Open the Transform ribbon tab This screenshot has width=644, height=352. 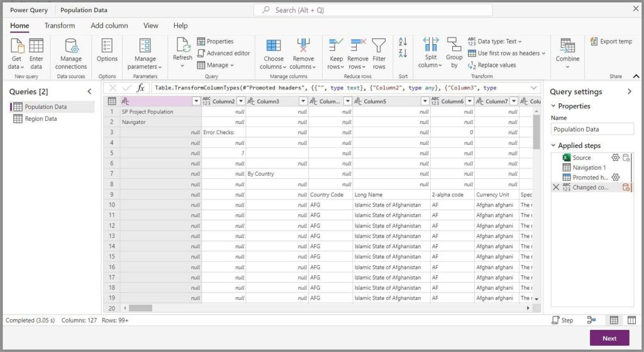59,26
